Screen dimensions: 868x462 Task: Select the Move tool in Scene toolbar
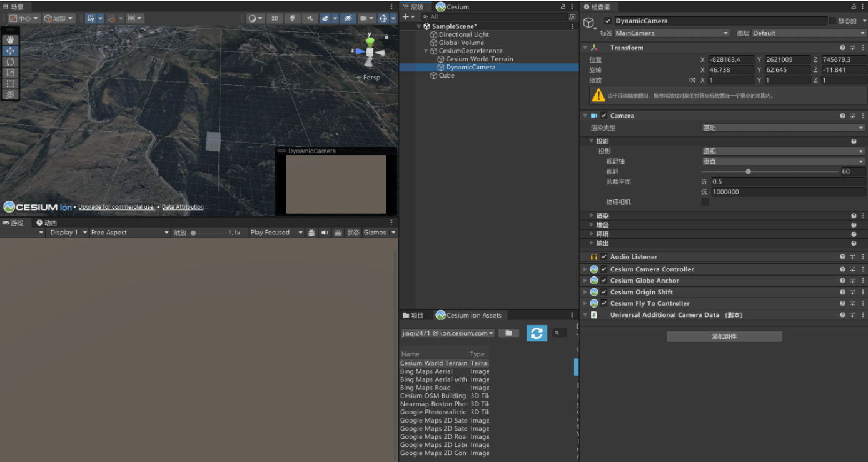[x=11, y=51]
